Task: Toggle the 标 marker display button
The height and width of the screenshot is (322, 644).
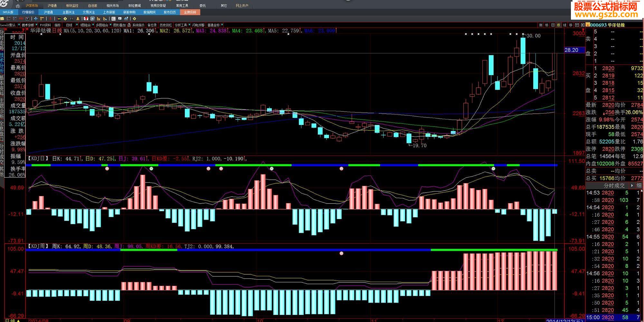Action: (x=547, y=25)
